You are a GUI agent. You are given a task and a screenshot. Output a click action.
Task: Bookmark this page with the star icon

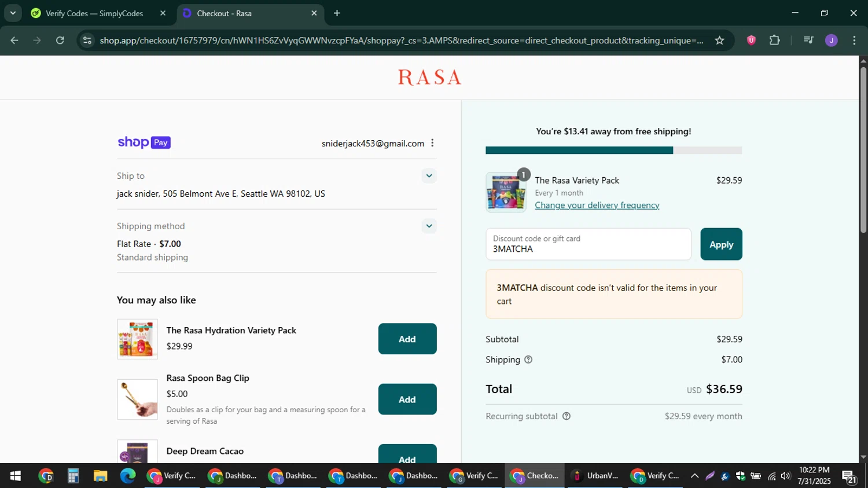[719, 41]
